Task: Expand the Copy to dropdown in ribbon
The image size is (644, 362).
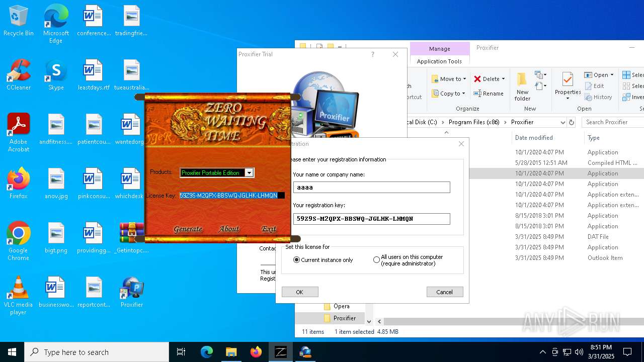Action: coord(463,94)
